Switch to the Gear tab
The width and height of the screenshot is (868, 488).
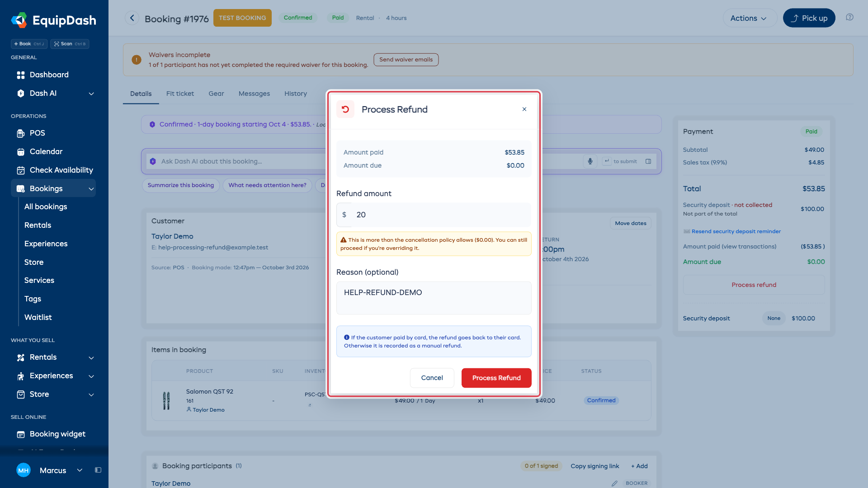click(216, 94)
